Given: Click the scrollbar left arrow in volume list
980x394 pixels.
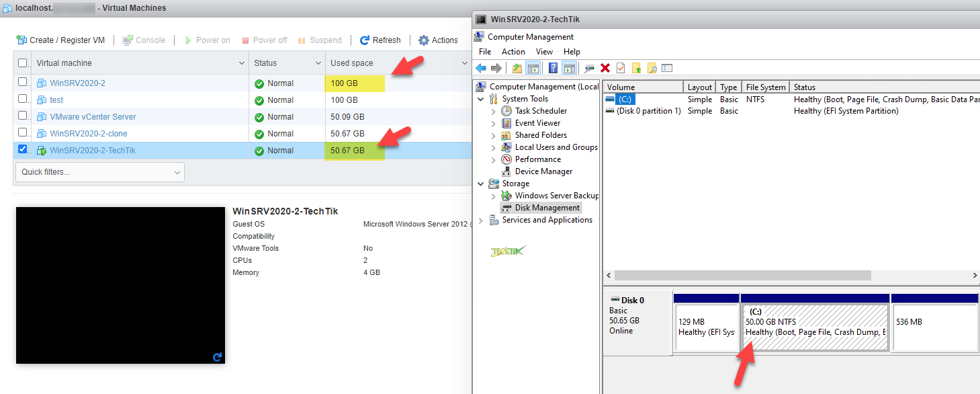Looking at the screenshot, I should coord(609,276).
